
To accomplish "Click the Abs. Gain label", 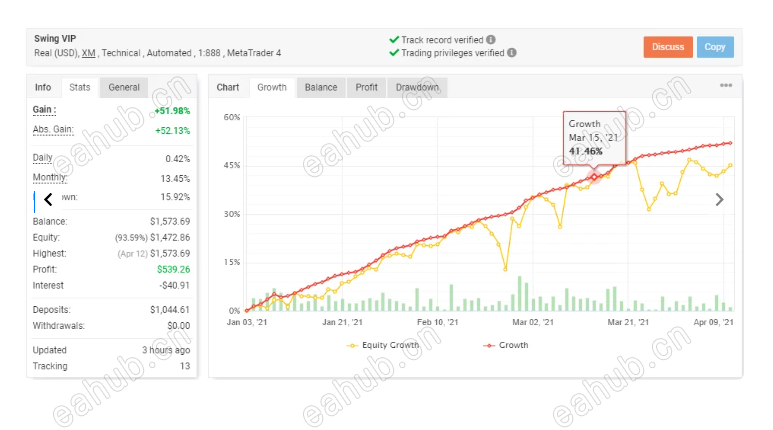I will point(53,130).
